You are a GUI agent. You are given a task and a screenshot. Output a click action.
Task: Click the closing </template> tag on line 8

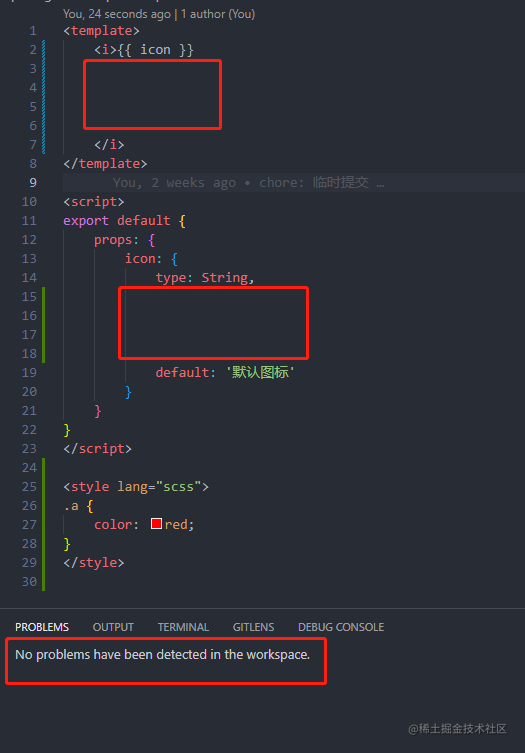(x=105, y=164)
